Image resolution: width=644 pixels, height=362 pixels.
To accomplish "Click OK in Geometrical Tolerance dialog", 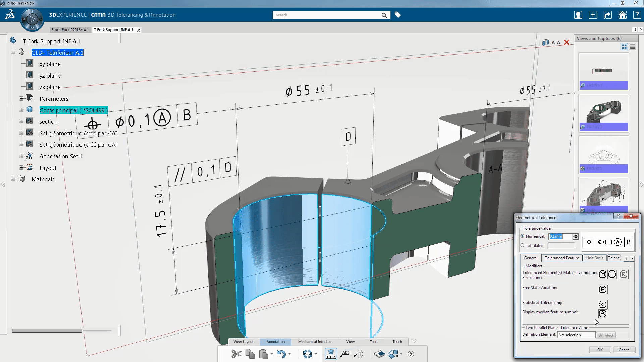I will [600, 350].
